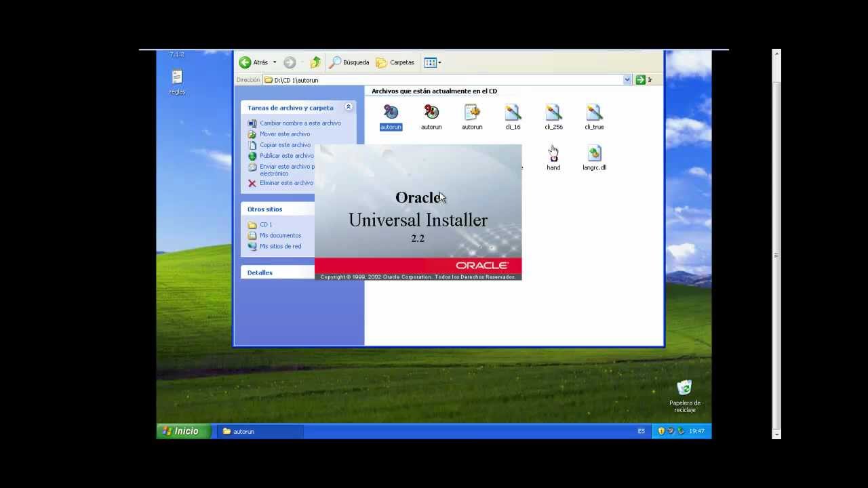Image resolution: width=868 pixels, height=488 pixels.
Task: Toggle the Carpetas folder tree
Action: (395, 62)
